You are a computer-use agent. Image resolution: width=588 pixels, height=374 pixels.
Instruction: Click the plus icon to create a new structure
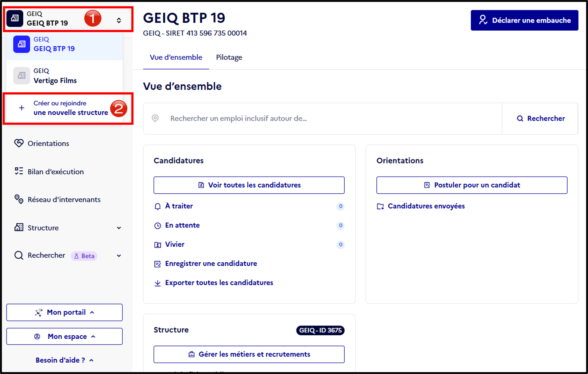pyautogui.click(x=22, y=108)
